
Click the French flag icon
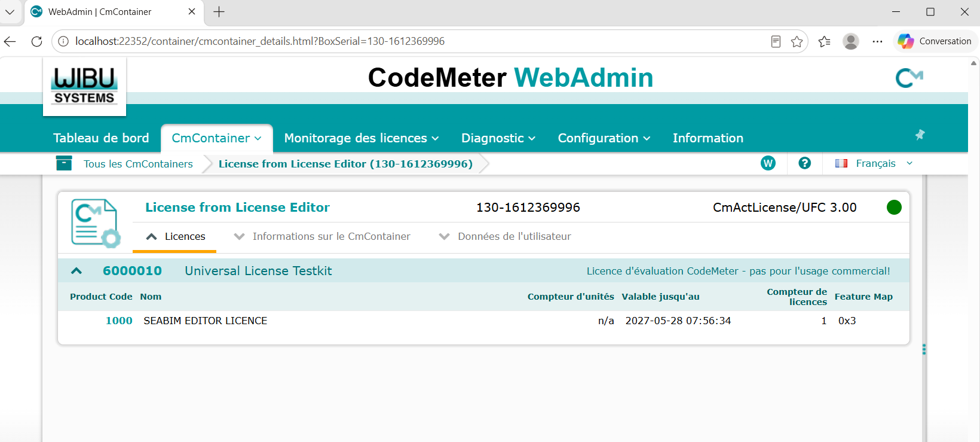click(841, 163)
